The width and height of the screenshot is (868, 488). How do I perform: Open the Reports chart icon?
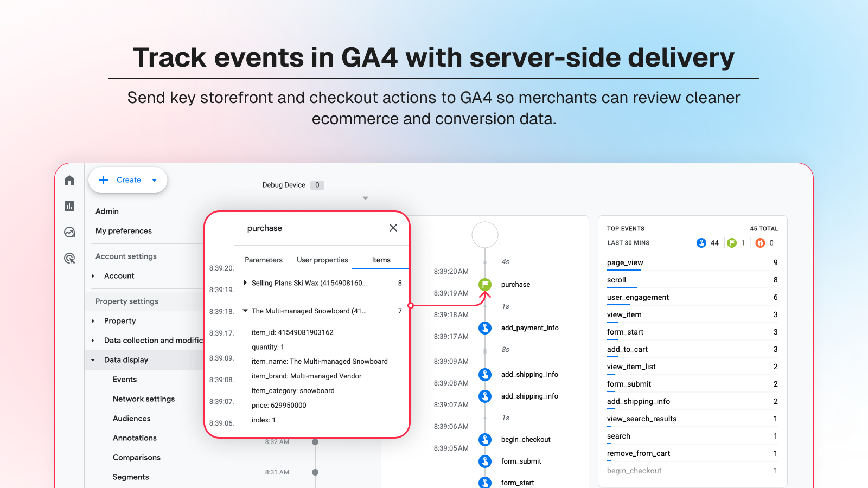click(69, 206)
